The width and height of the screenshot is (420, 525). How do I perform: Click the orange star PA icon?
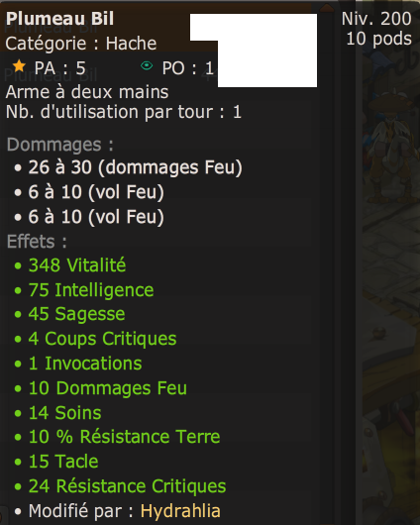[x=19, y=66]
